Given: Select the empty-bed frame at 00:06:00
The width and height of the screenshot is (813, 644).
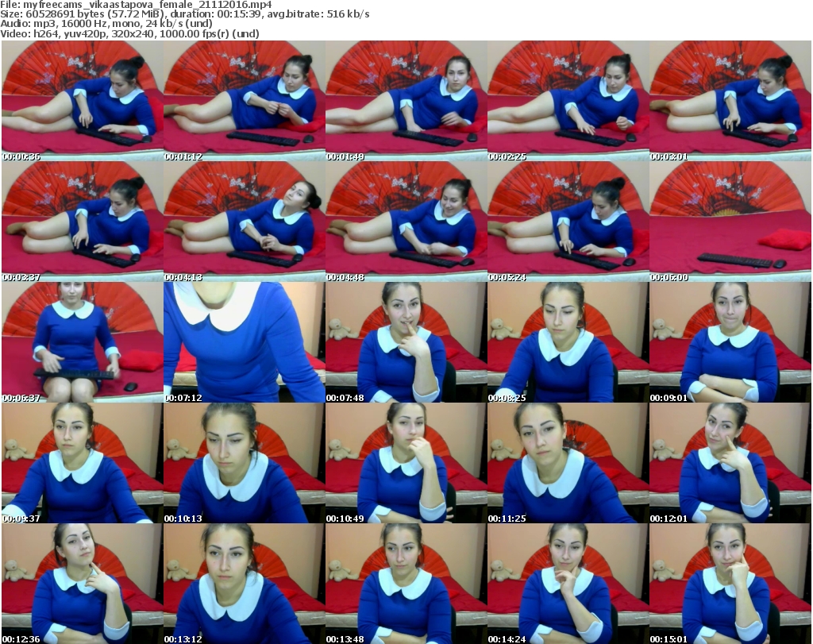Looking at the screenshot, I should pos(730,222).
